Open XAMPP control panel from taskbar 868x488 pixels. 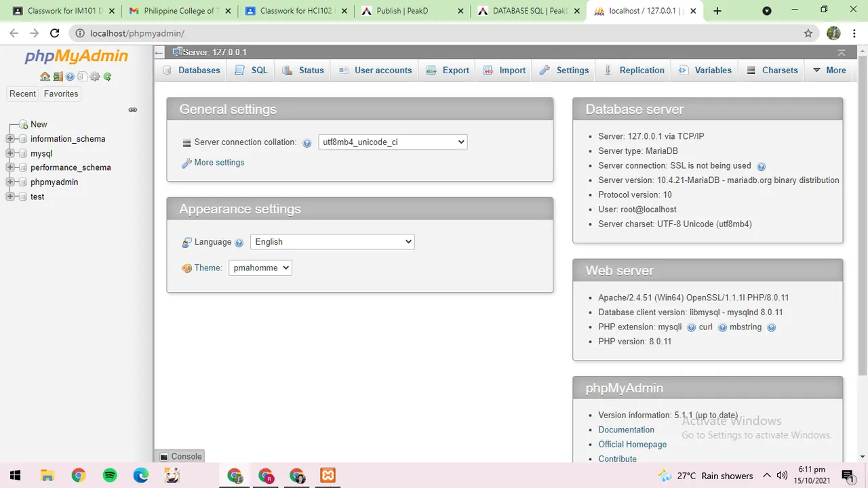[328, 476]
